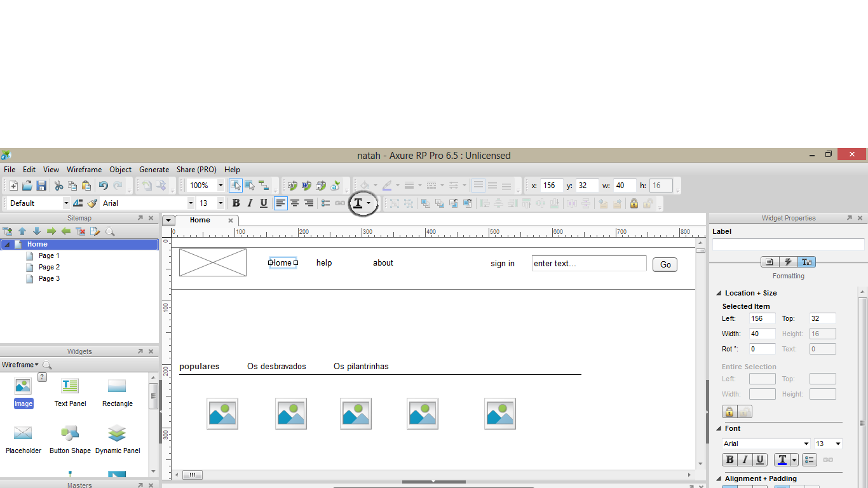Toggle bold in the top toolbar
The height and width of the screenshot is (488, 868).
click(x=236, y=203)
